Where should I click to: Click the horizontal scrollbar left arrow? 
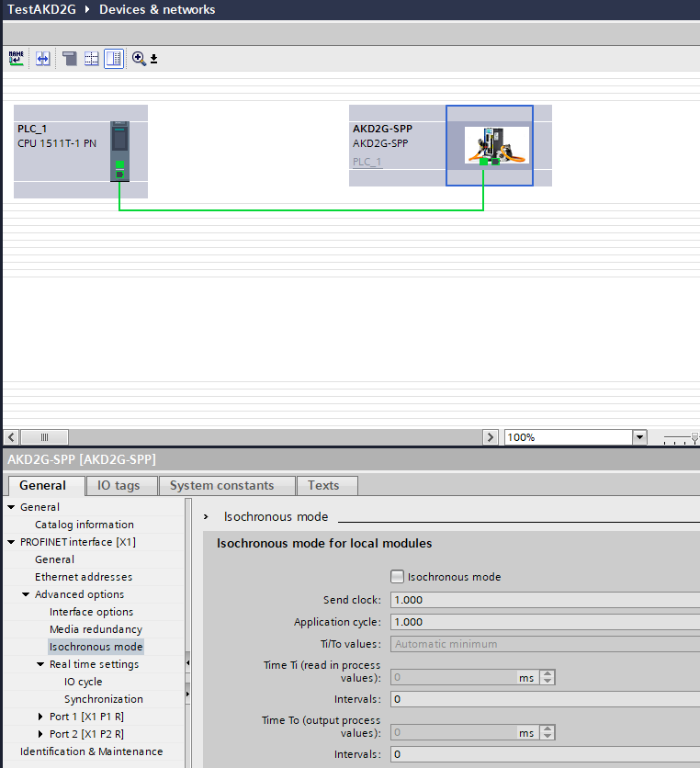[x=11, y=437]
